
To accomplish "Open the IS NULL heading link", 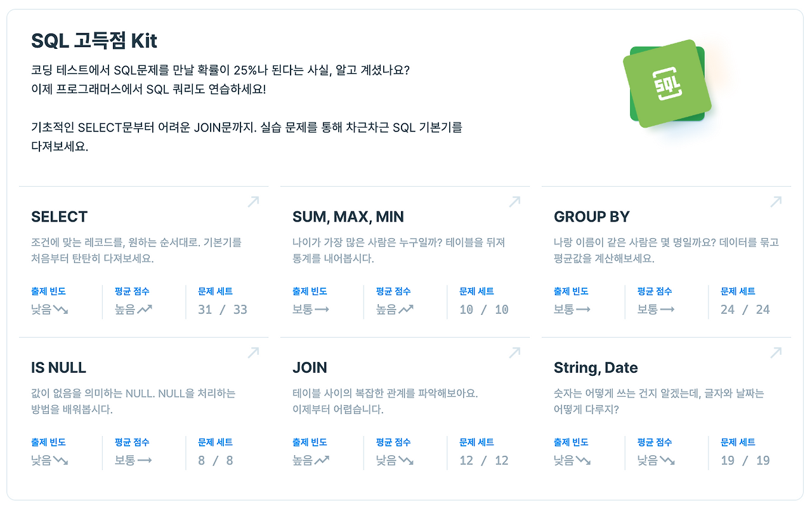I will 58,368.
